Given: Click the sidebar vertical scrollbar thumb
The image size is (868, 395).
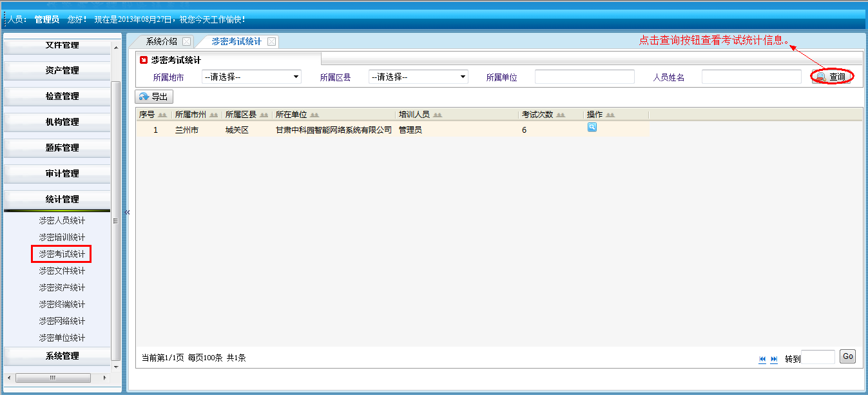Looking at the screenshot, I should 116,220.
